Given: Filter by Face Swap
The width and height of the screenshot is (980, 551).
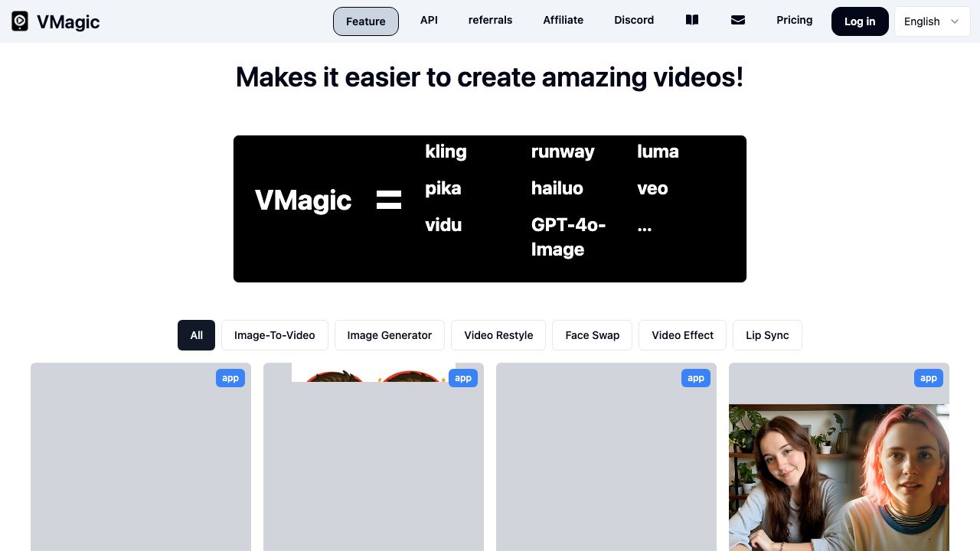Looking at the screenshot, I should point(593,335).
